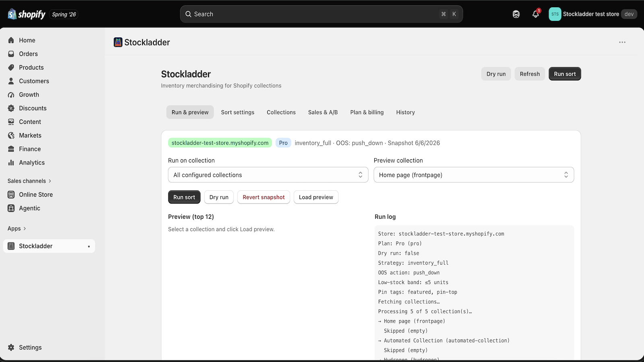The width and height of the screenshot is (644, 362).
Task: Switch to the Sort settings tab
Action: point(237,112)
